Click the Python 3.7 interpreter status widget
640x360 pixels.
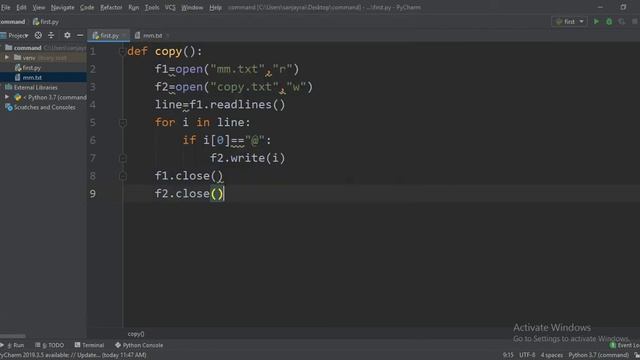click(x=599, y=355)
